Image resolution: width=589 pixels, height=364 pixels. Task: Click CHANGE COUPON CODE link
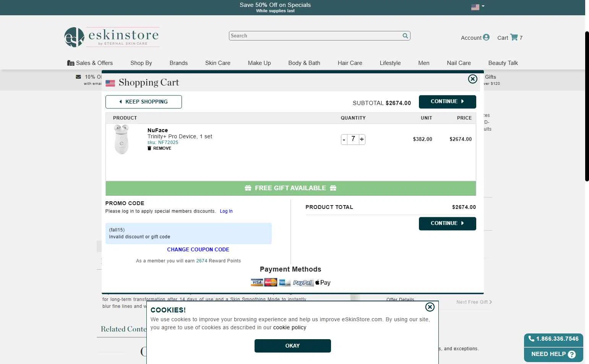click(x=198, y=249)
